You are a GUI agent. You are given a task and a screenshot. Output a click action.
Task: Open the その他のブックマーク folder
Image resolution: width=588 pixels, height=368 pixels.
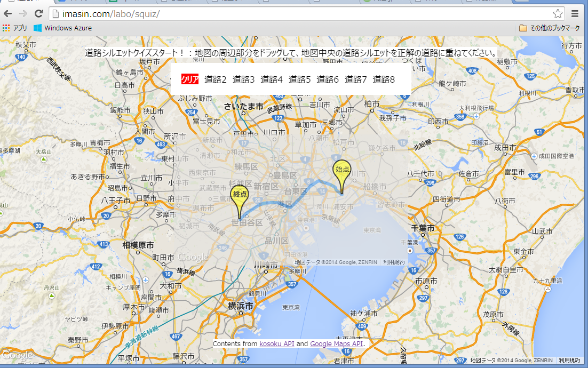549,28
